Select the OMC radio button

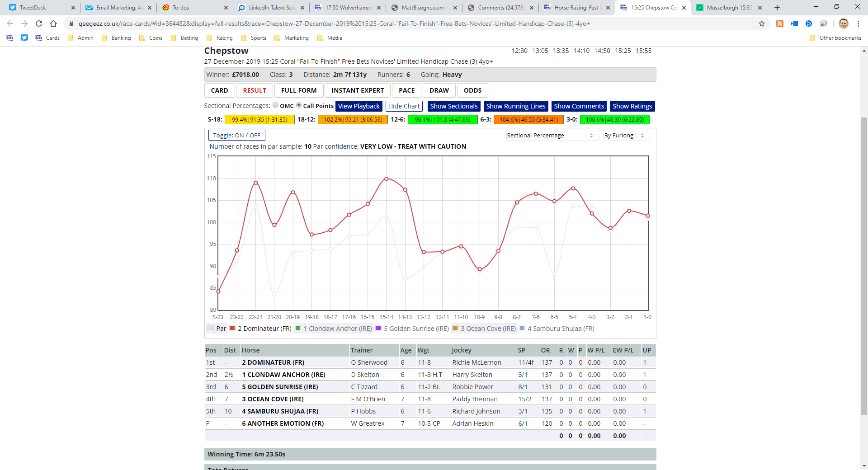tap(275, 105)
